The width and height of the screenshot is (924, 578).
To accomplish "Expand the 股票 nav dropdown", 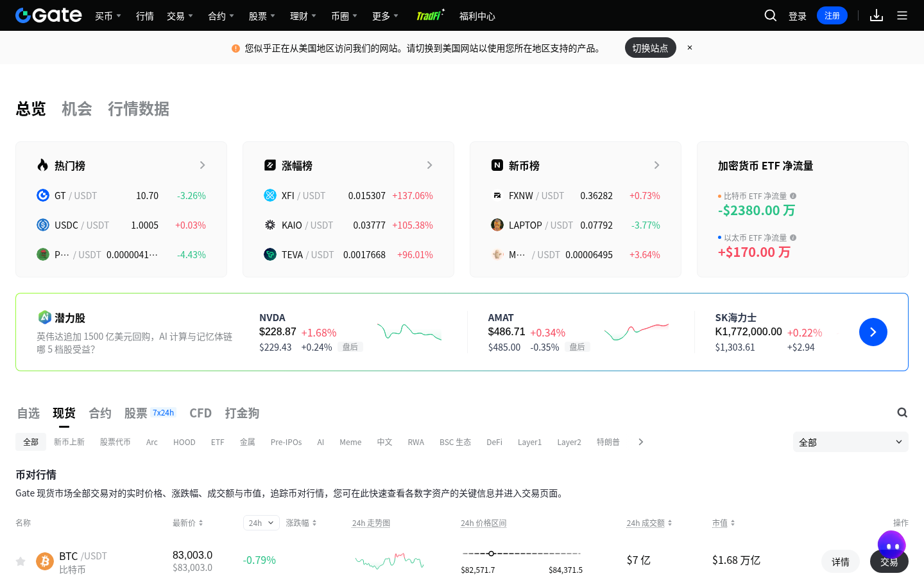I will [262, 15].
